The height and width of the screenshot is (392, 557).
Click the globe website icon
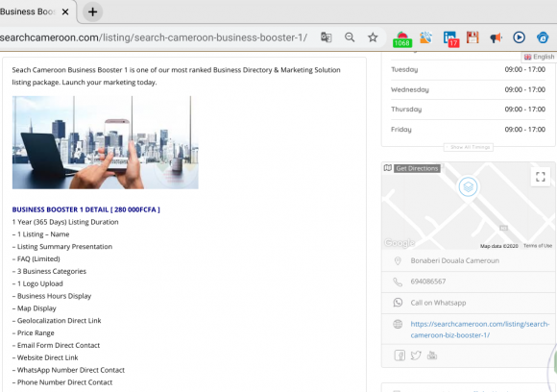pos(398,324)
